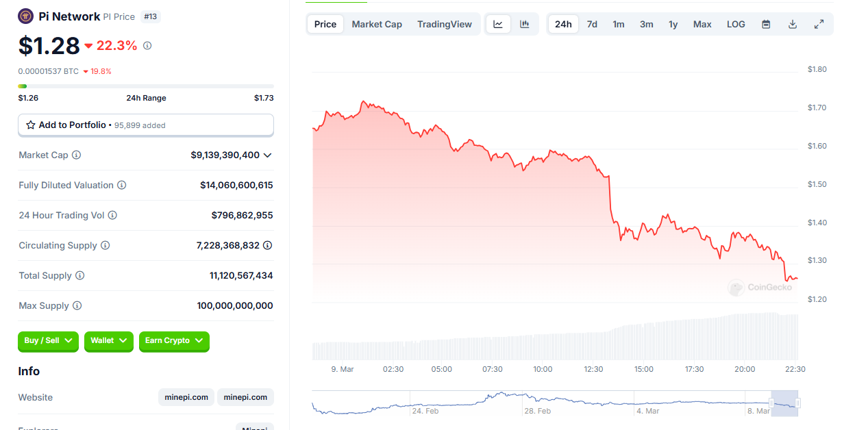
Task: Open Earn Crypto dropdown
Action: tap(174, 341)
